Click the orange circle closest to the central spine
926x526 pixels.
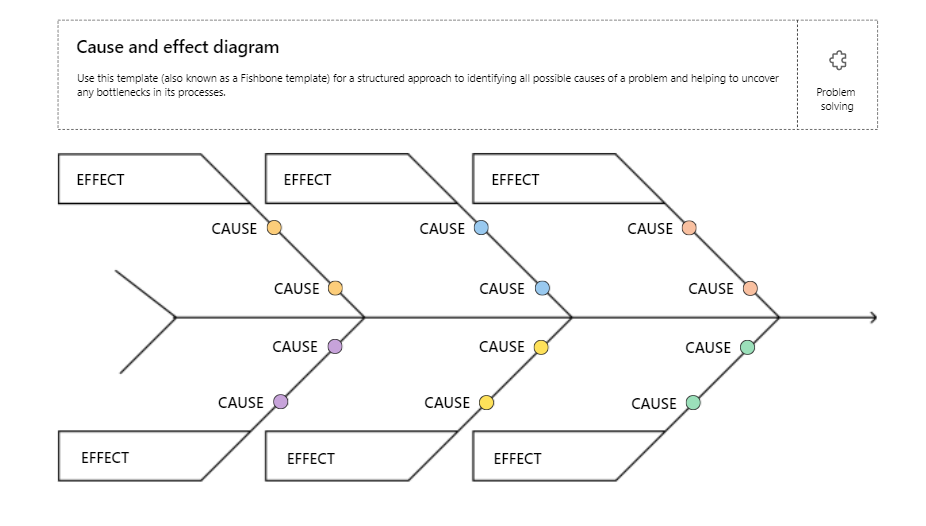pyautogui.click(x=335, y=288)
